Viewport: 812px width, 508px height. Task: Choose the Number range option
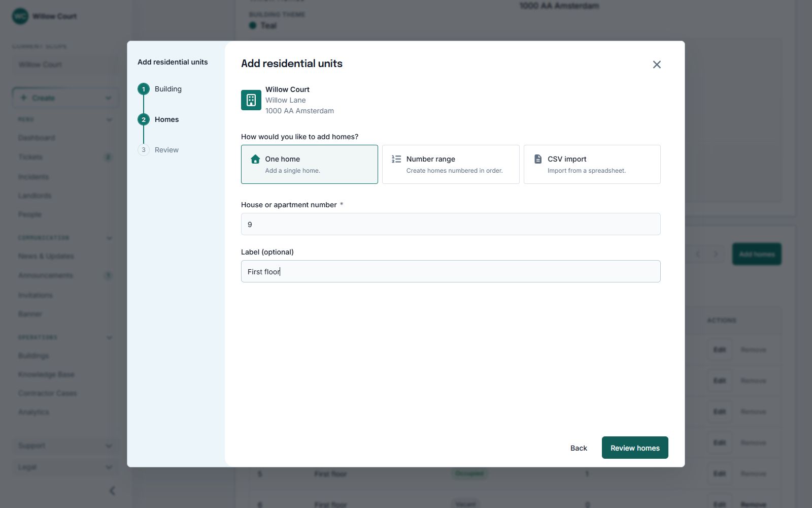[x=451, y=164]
